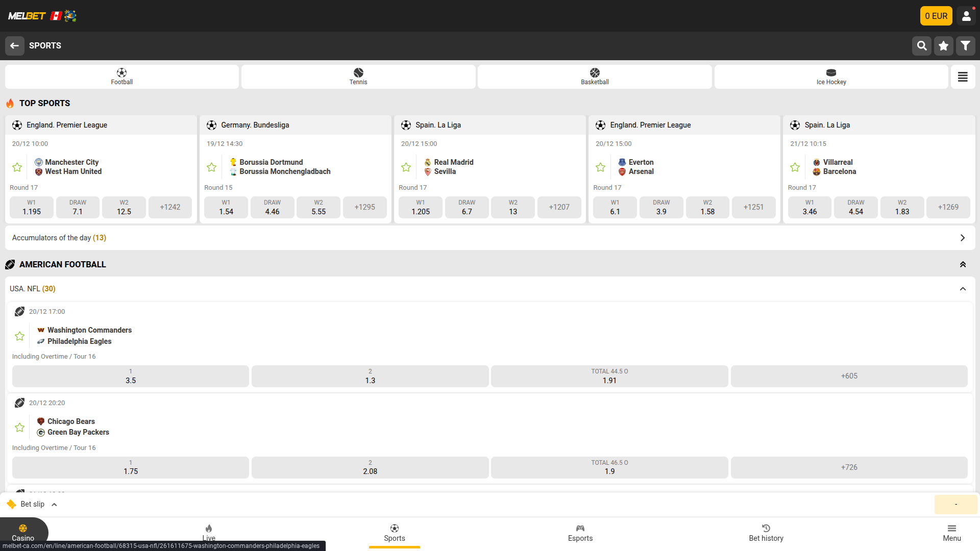Open the filter funnel icon
This screenshot has width=980, height=551.
(x=965, y=46)
